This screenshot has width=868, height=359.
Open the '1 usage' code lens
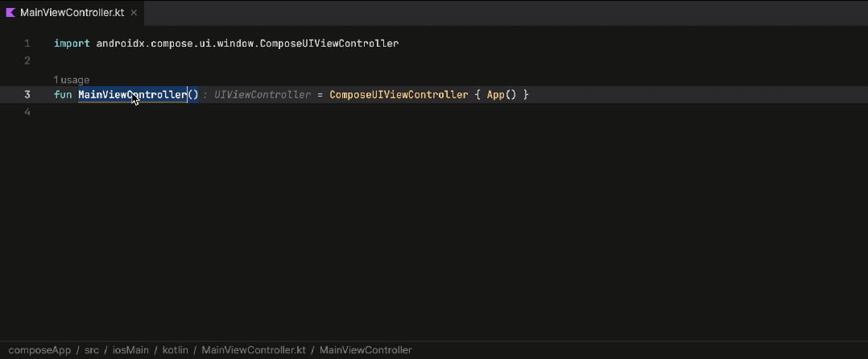click(72, 80)
